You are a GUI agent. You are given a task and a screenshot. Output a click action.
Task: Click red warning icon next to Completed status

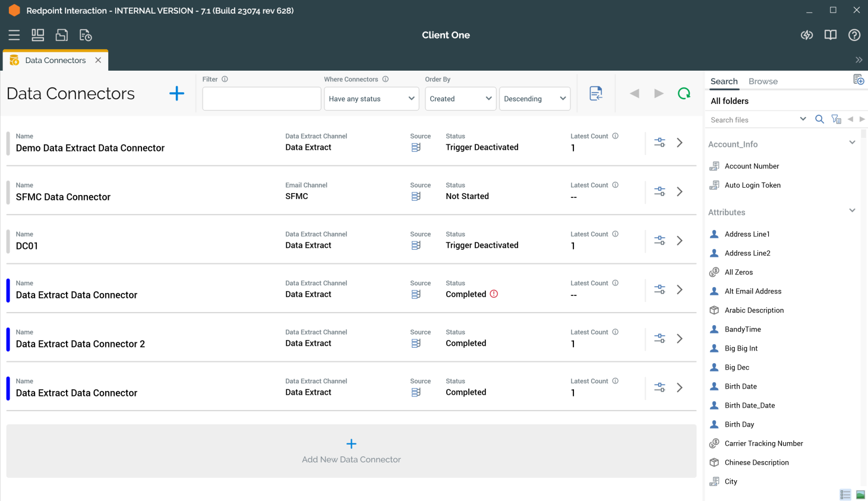[x=494, y=294]
